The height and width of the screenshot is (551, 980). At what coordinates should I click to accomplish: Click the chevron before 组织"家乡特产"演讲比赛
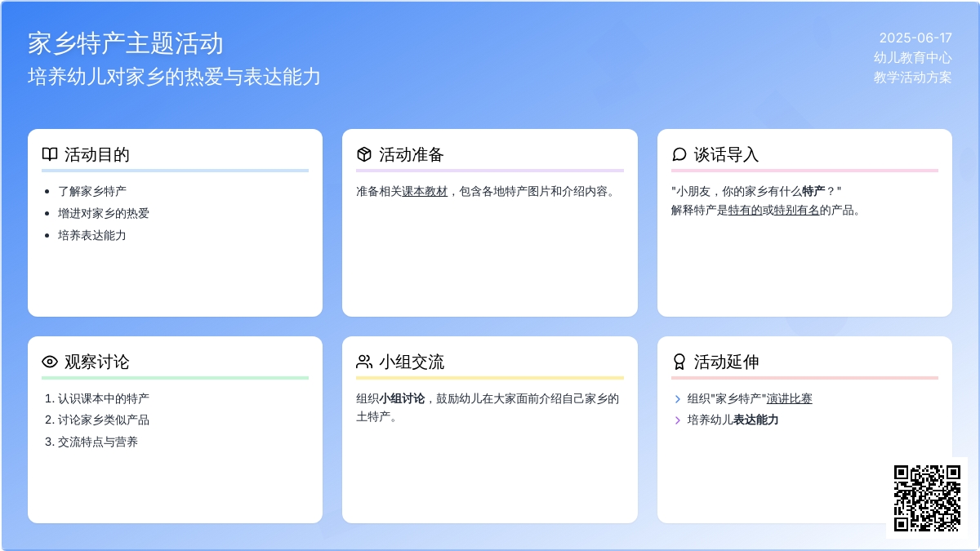[678, 399]
